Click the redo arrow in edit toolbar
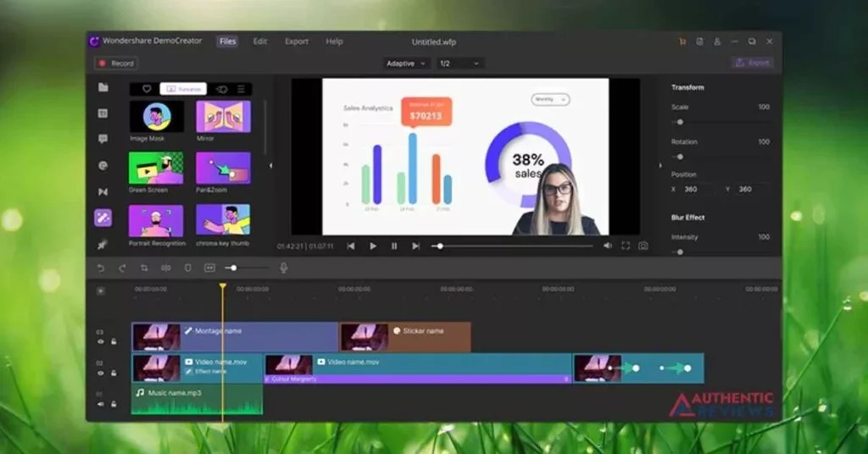This screenshot has height=454, width=868. 122,269
